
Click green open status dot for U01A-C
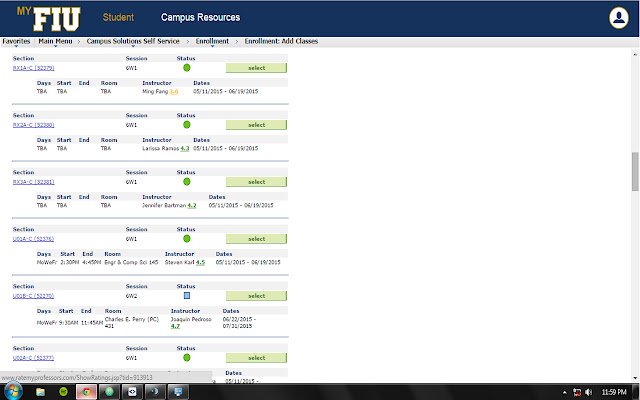(187, 239)
